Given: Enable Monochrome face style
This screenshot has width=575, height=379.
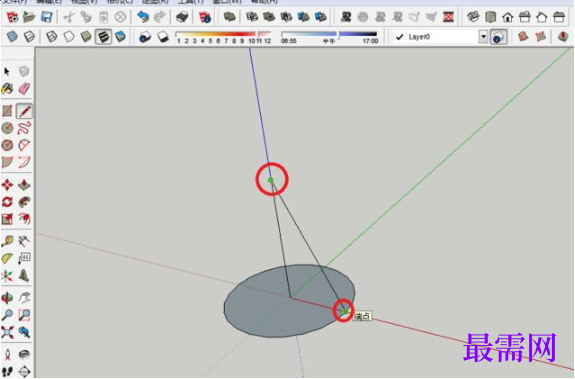Looking at the screenshot, I should (120, 37).
